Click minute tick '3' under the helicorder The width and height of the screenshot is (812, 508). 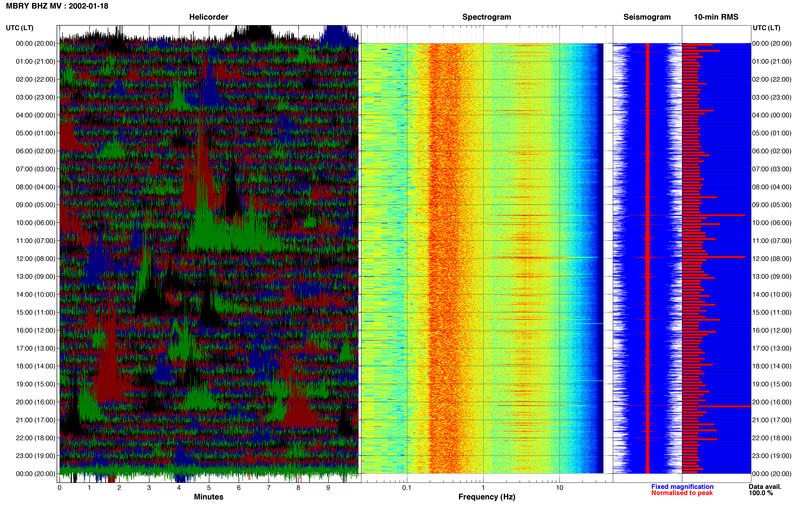(x=149, y=488)
